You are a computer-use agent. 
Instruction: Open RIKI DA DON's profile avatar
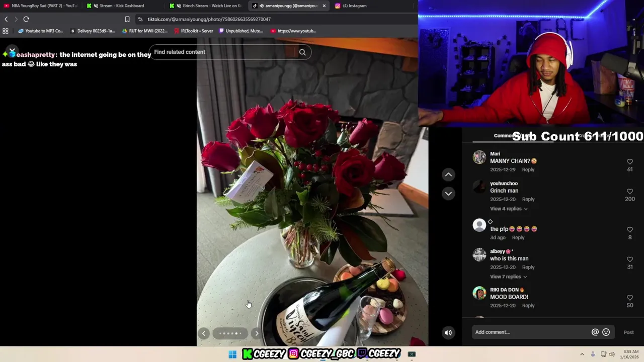point(479,293)
